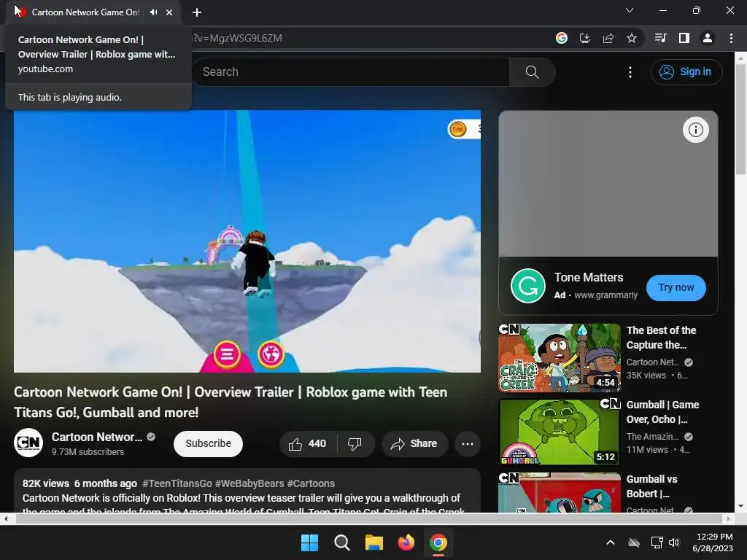Toggle the Chrome side panel
Viewport: 747px width, 560px height.
(x=684, y=38)
